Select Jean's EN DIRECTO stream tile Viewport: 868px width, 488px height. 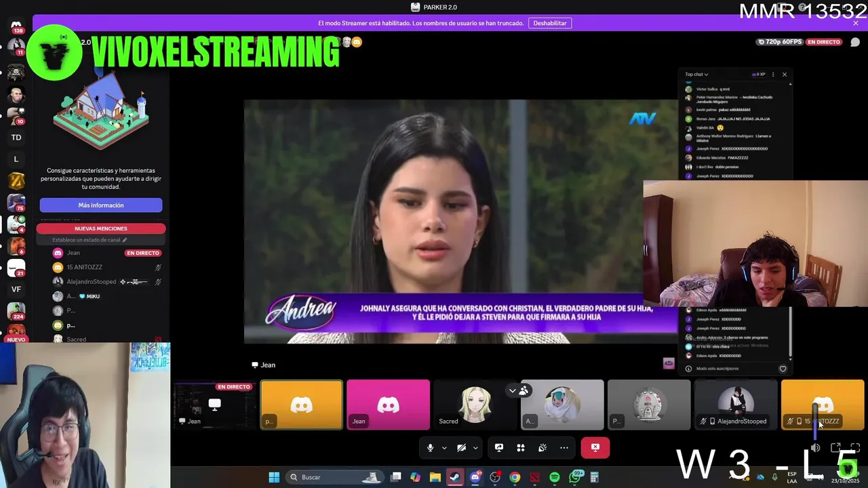[x=214, y=405]
